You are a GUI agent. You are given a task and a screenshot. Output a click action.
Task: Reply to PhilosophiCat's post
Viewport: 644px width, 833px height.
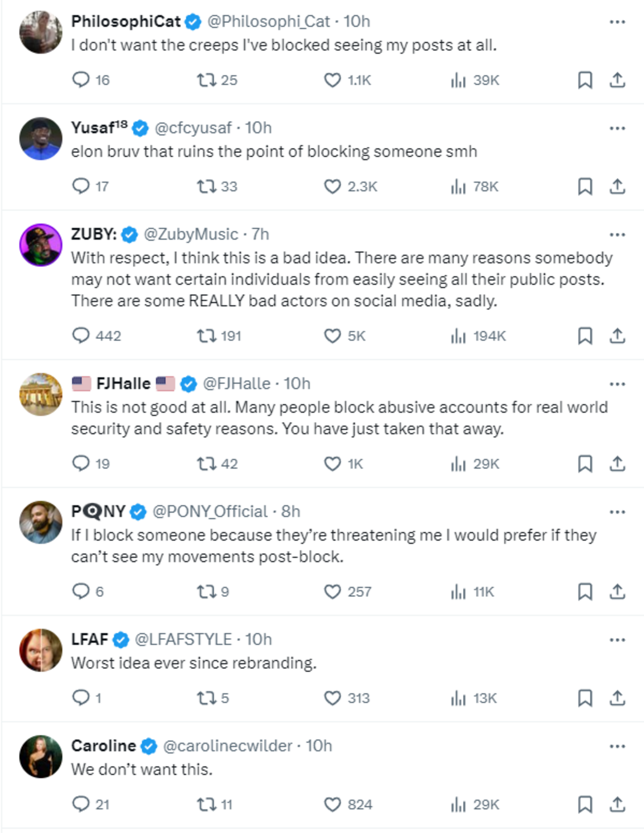(x=80, y=80)
